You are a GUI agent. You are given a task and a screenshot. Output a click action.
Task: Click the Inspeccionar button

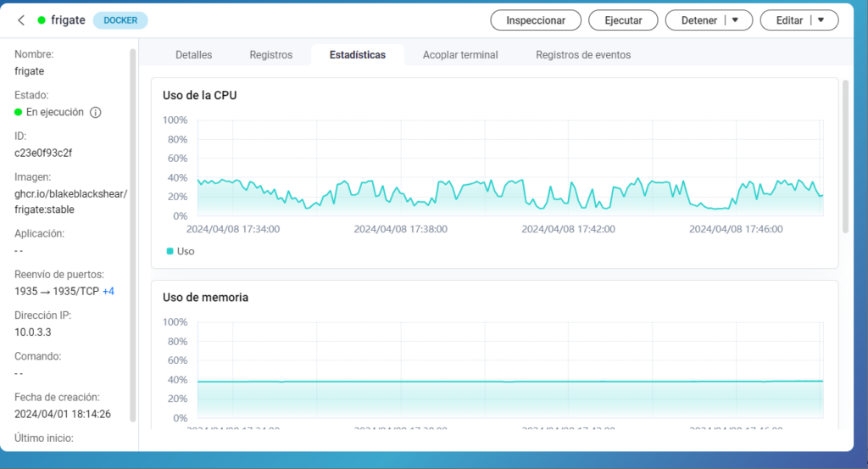click(x=536, y=20)
